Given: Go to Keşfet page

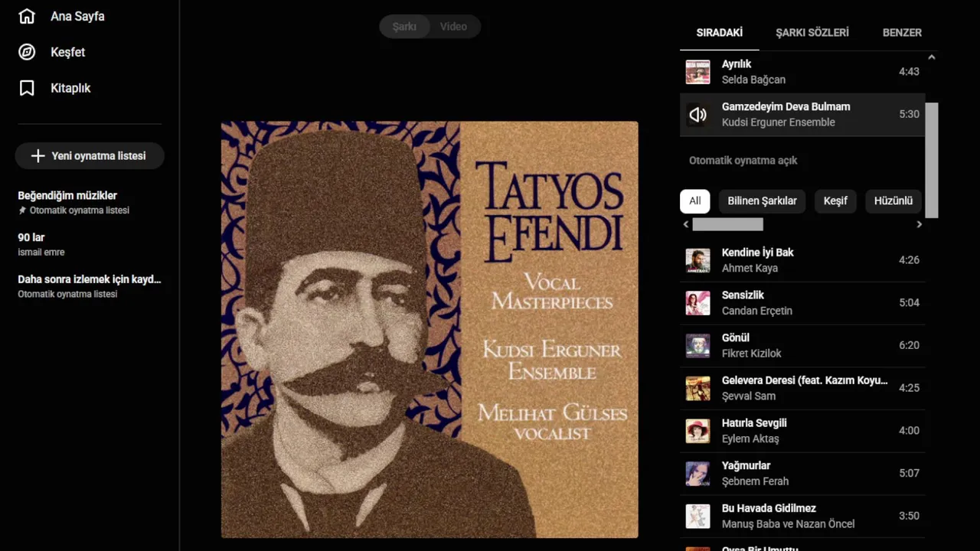Looking at the screenshot, I should (67, 52).
